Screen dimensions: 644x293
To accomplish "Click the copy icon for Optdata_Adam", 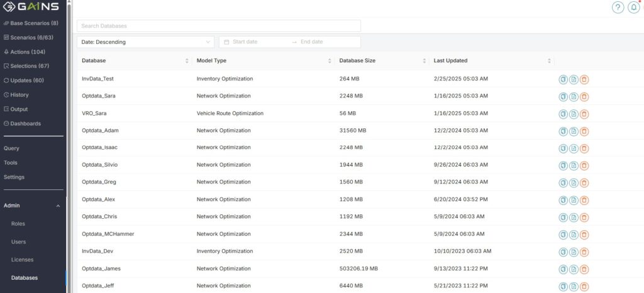I will [563, 131].
